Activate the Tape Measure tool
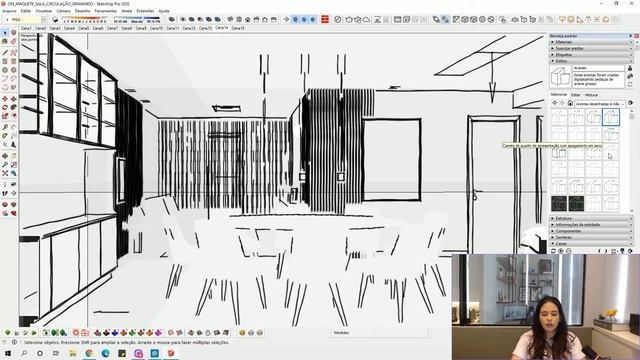The image size is (640, 360). (x=5, y=127)
